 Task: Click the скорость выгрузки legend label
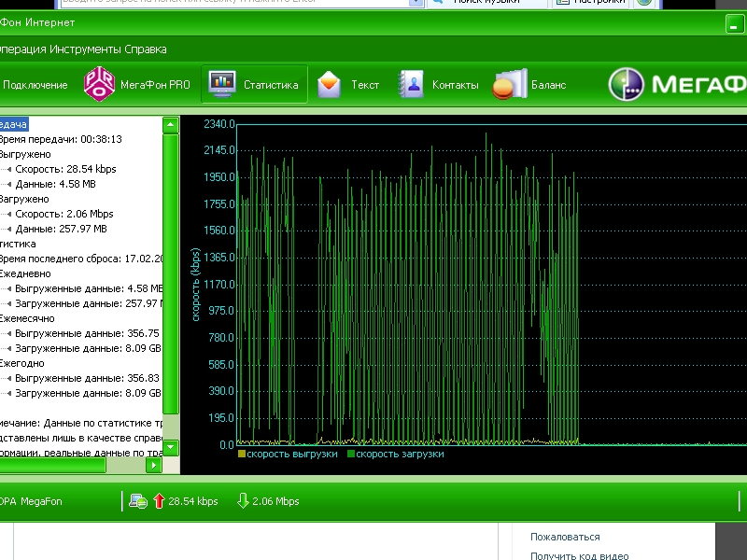click(x=292, y=454)
